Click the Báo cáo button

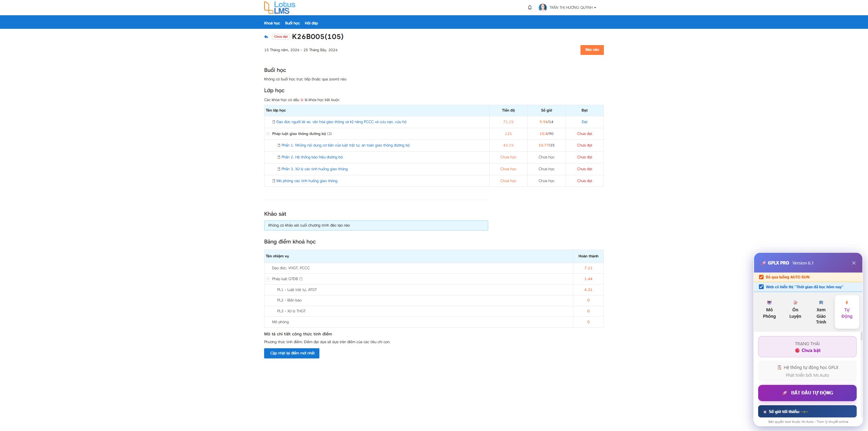592,50
